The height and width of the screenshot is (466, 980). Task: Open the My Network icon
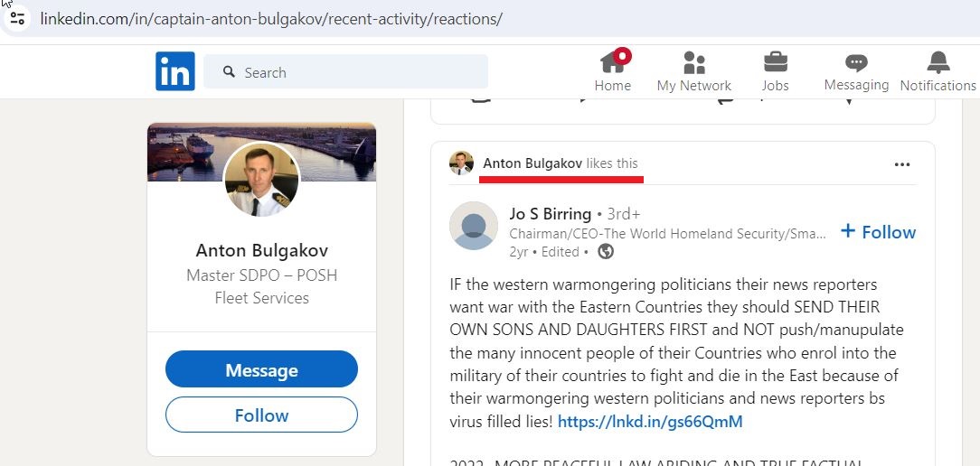693,62
